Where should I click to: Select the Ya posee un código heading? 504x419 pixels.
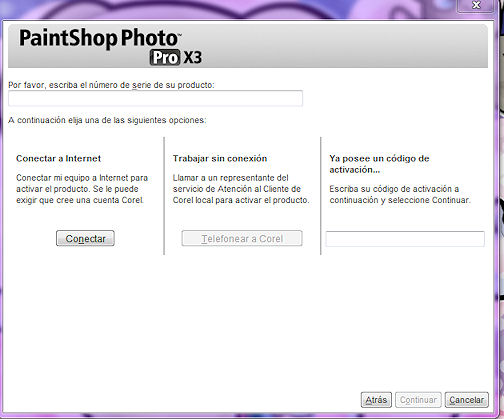coord(379,164)
